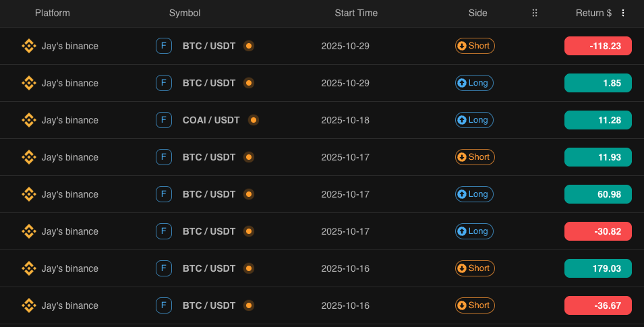Click the Short badge in the -36.67 row

pyautogui.click(x=475, y=305)
